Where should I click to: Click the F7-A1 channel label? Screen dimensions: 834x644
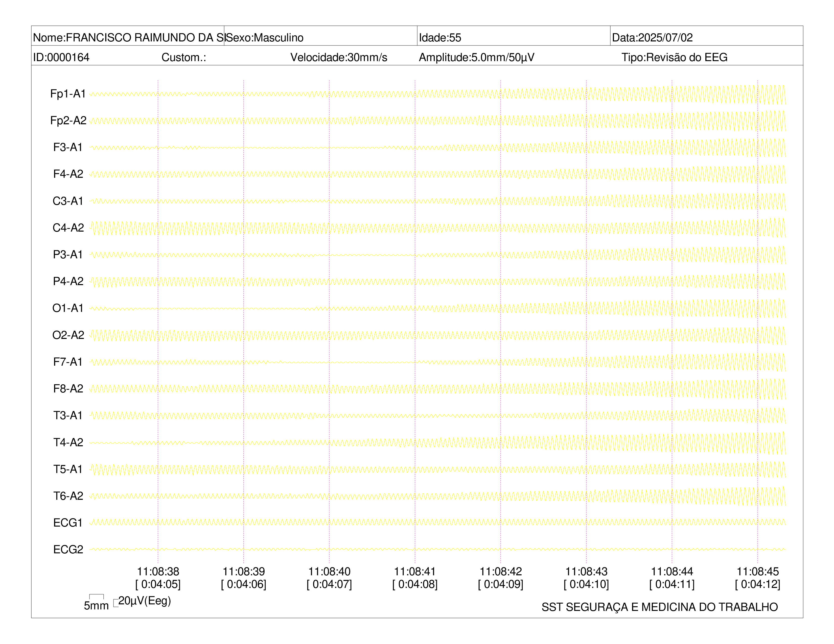pyautogui.click(x=68, y=362)
